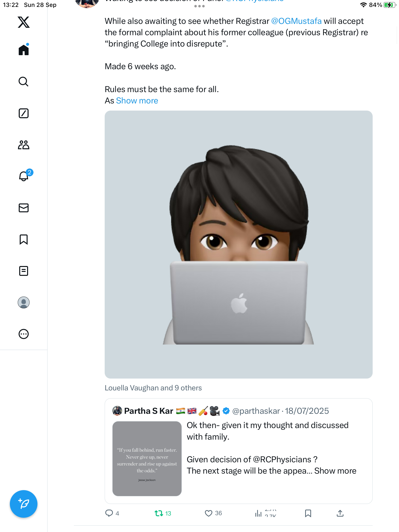View notifications with 2 unread
399x532 pixels.
24,176
